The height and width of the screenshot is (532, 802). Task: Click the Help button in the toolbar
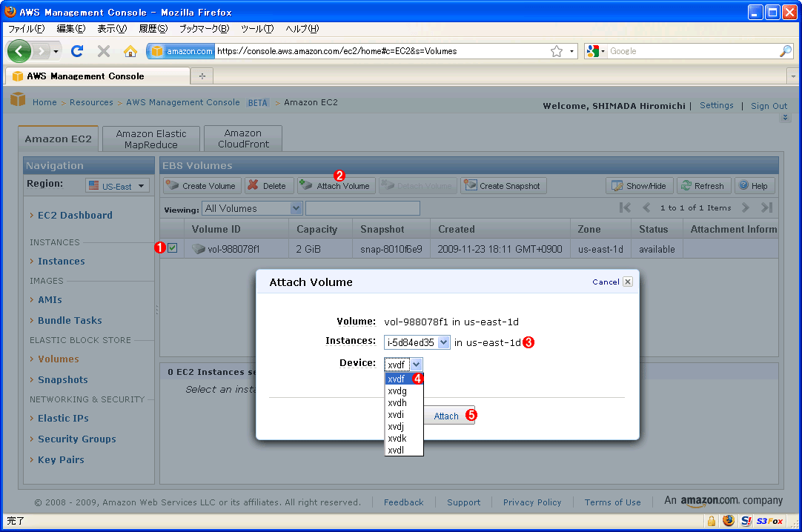tap(755, 185)
